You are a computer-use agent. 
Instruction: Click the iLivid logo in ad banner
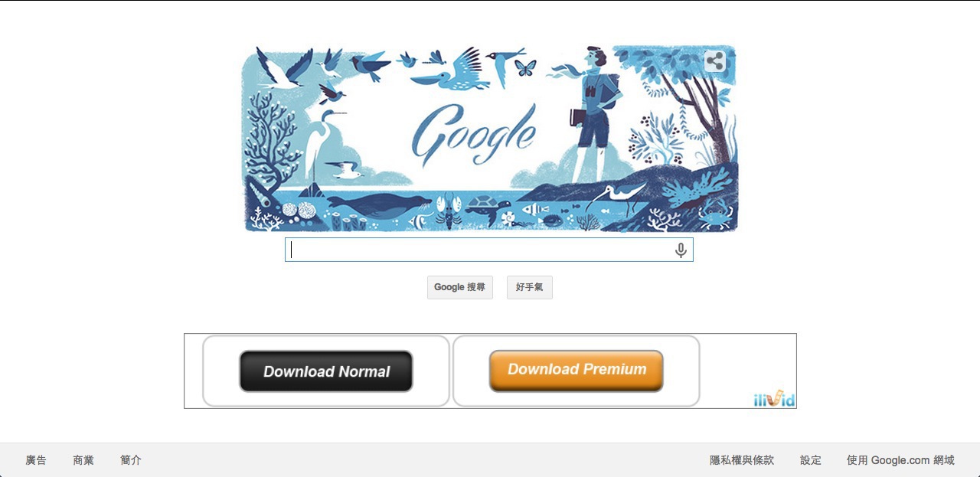[773, 399]
